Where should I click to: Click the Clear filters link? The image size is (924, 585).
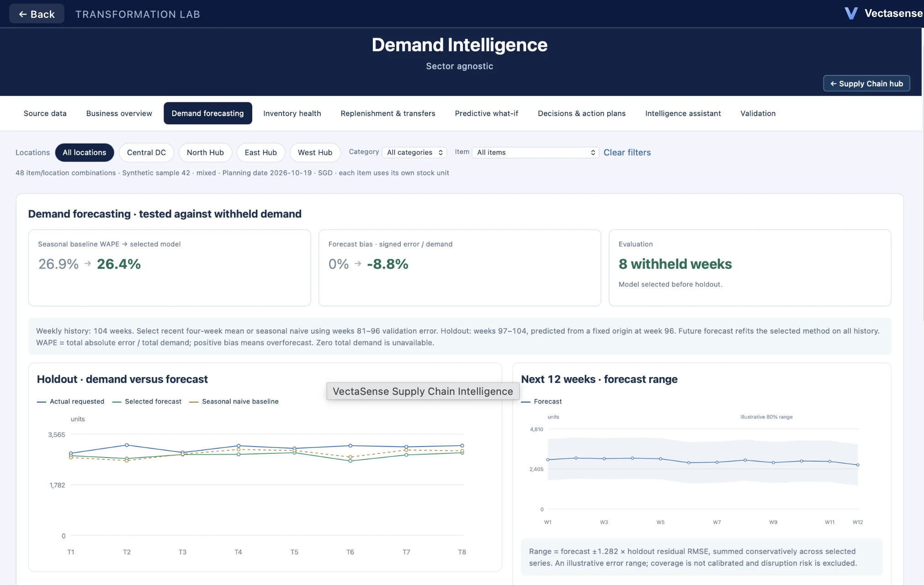[627, 153]
